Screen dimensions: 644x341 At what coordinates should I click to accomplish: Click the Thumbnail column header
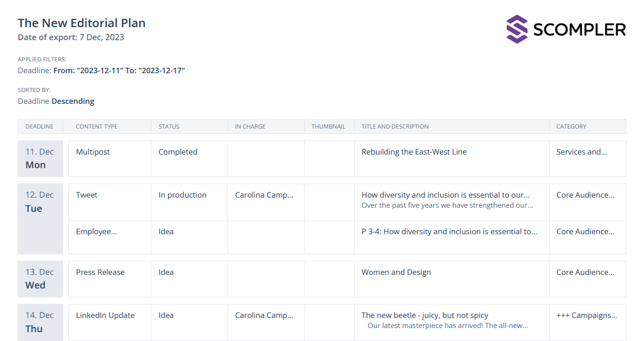click(328, 127)
